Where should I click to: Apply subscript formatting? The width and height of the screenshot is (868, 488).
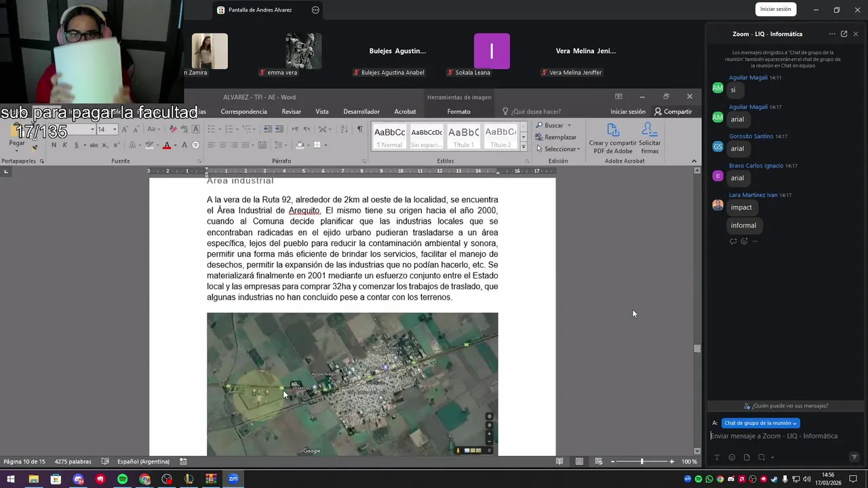(x=105, y=145)
